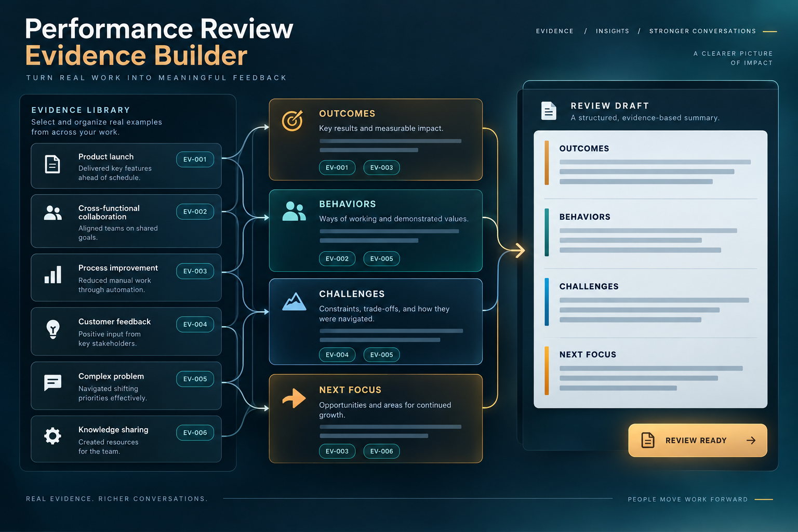Select the EV-003 tag on Process improvement
Viewport: 798px width, 532px height.
(x=195, y=271)
